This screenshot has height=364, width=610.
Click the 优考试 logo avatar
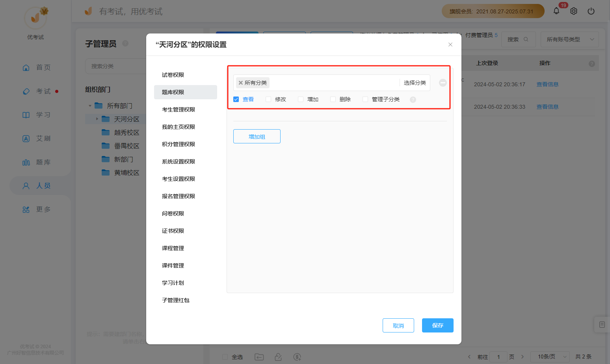click(x=36, y=18)
